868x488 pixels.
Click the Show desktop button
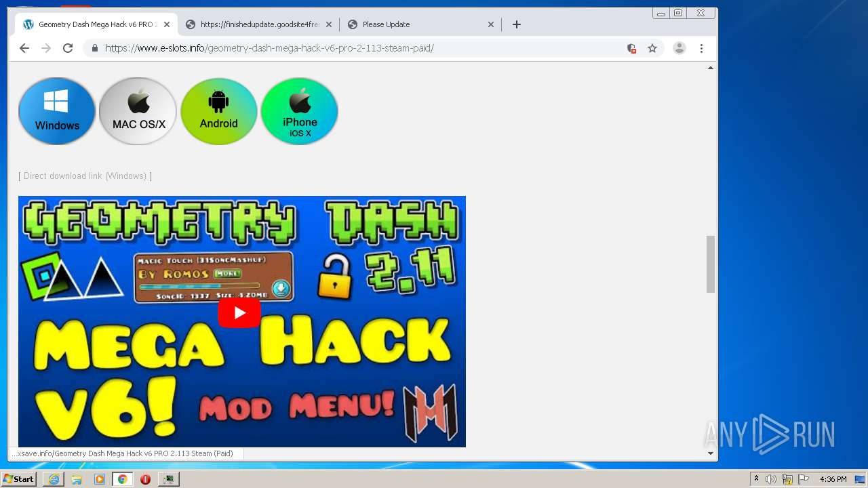861,479
